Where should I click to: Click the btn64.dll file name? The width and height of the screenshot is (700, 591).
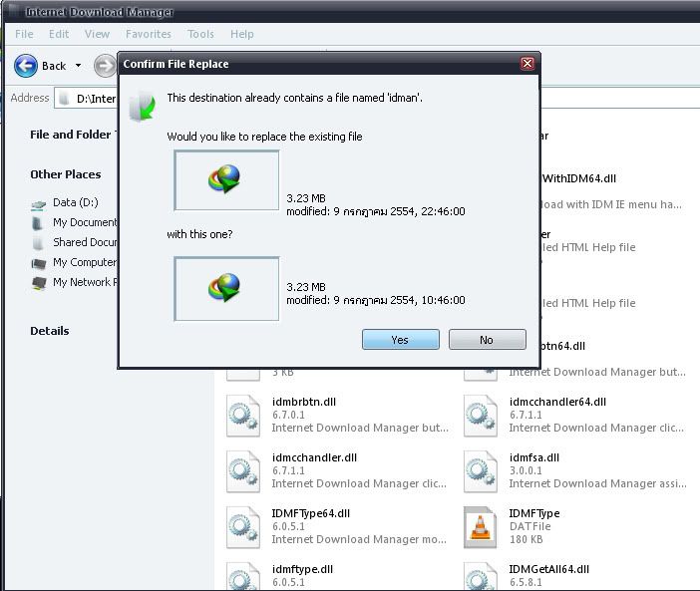click(563, 346)
